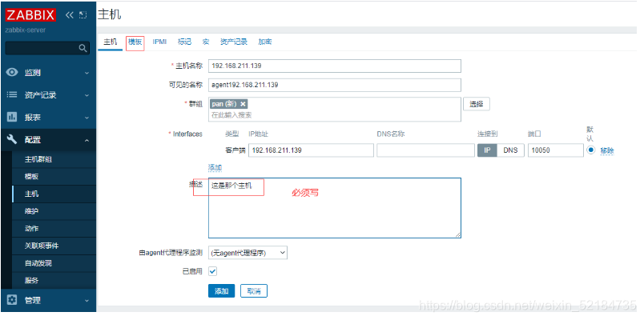
Task: Click the sidebar hide icon next to collapse arrows
Action: coord(83,15)
